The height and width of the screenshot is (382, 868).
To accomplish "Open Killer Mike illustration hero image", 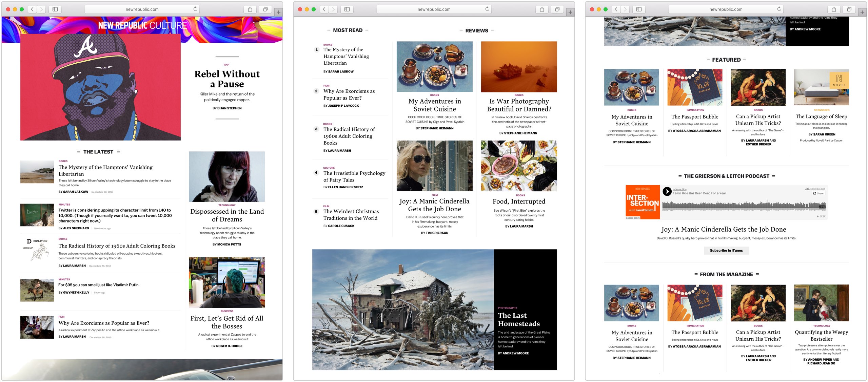I will 100,87.
